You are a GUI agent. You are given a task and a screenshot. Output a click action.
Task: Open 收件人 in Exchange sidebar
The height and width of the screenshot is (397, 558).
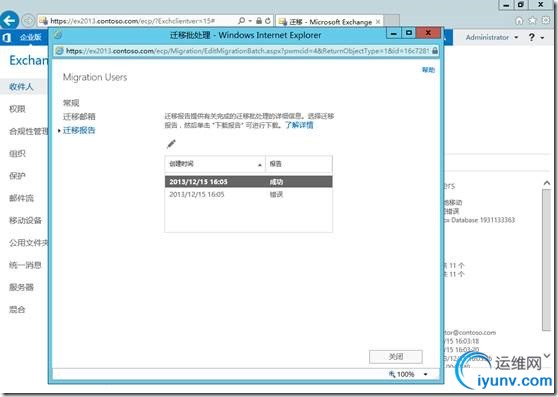pos(21,87)
